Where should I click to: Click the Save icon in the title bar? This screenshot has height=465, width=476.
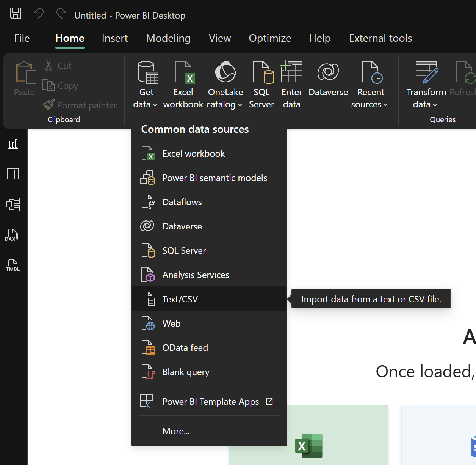point(16,13)
